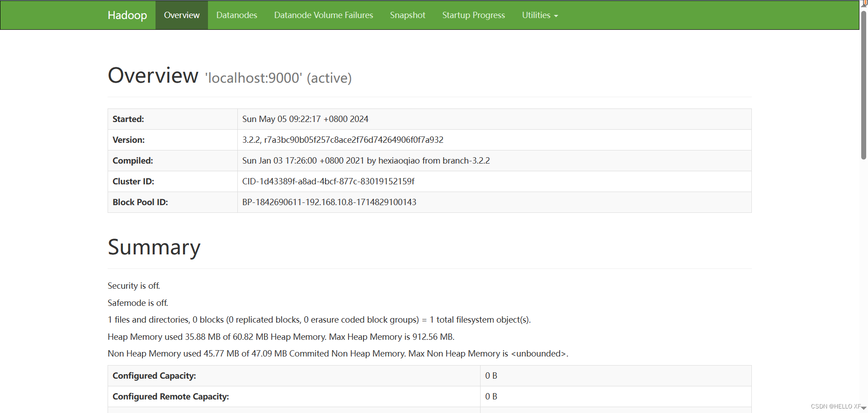Select the Block Pool ID value 'BP-1842690611-192.168.10.8-1714829100143'
This screenshot has width=868, height=413.
click(x=329, y=202)
